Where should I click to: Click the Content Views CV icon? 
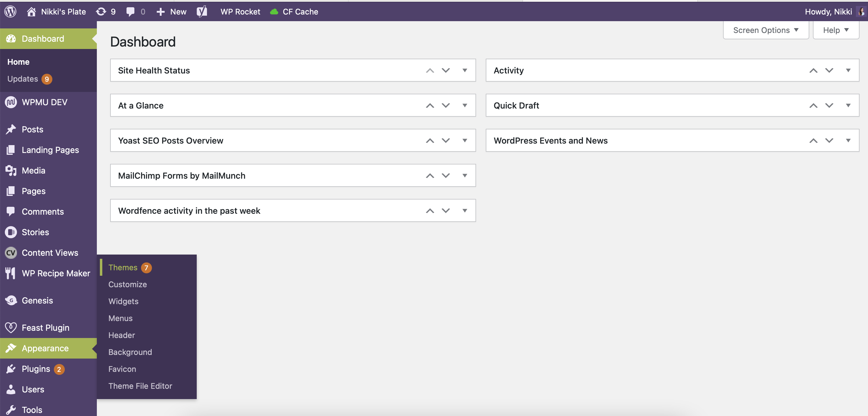tap(11, 252)
